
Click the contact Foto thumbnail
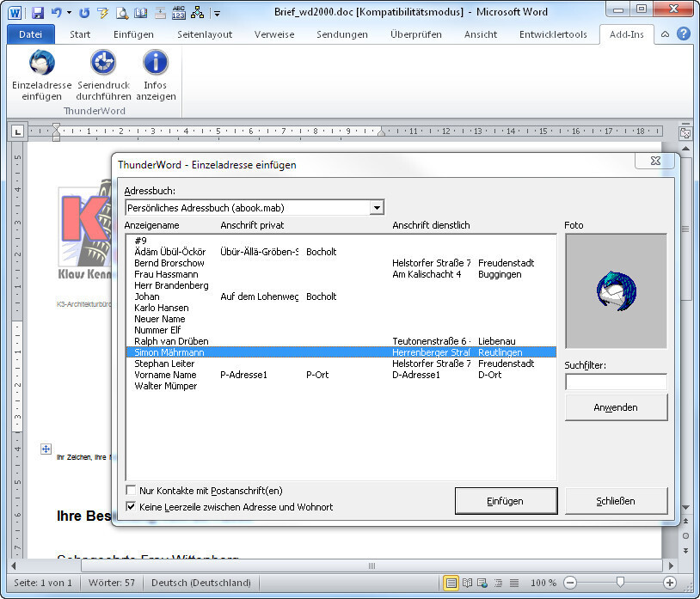point(616,290)
